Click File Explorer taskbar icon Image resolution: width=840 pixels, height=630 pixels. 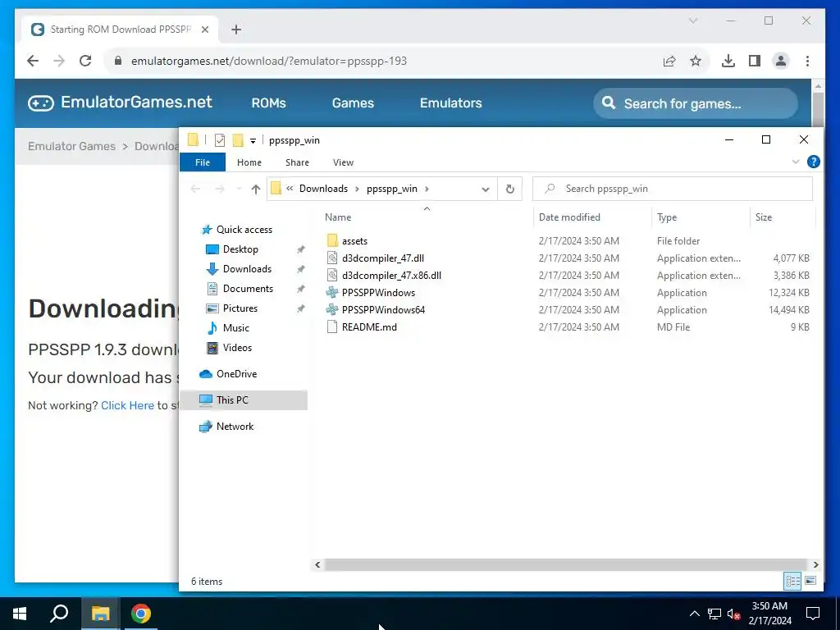pos(100,614)
